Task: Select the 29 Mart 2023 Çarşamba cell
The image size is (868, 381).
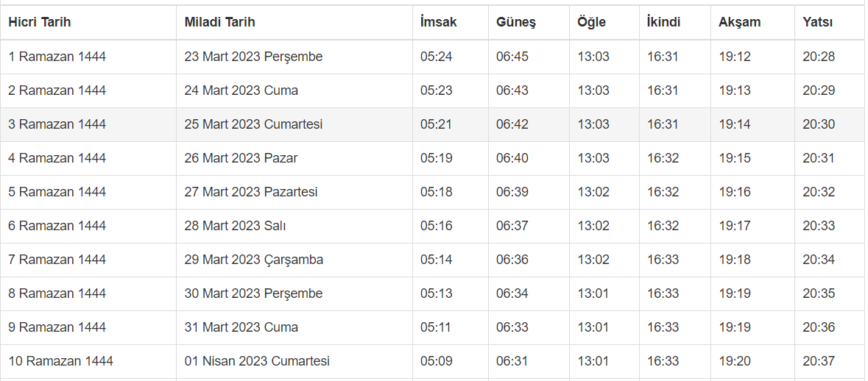Action: pyautogui.click(x=253, y=260)
